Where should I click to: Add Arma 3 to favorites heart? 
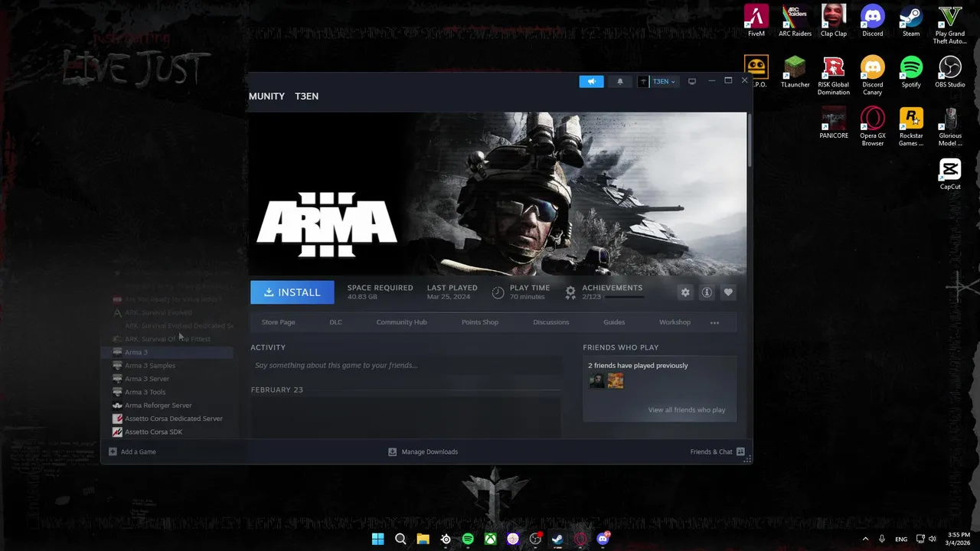(728, 292)
